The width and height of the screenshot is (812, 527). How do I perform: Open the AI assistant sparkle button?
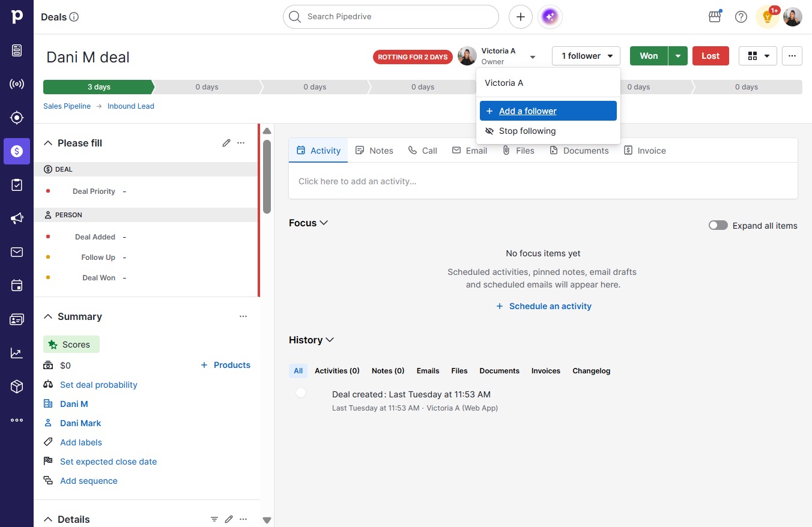(551, 17)
